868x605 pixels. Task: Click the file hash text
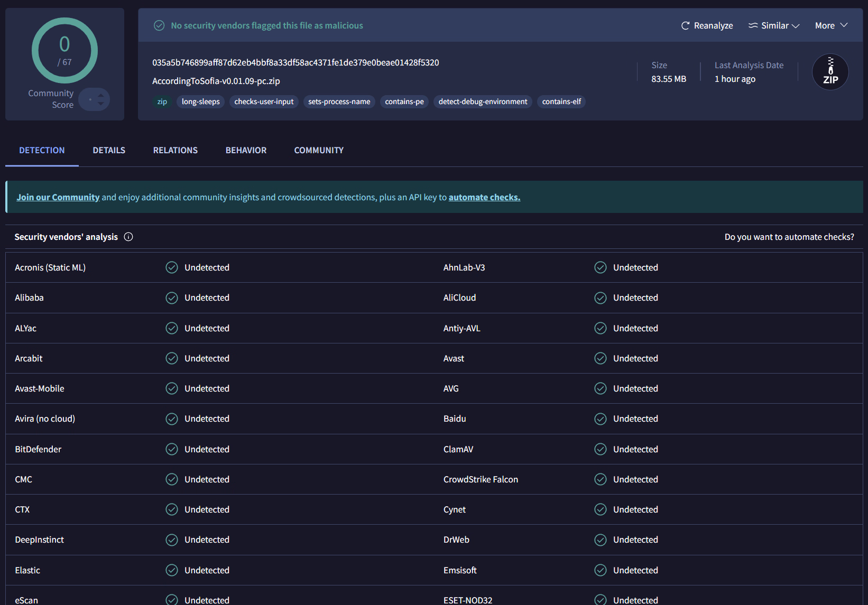tap(296, 62)
